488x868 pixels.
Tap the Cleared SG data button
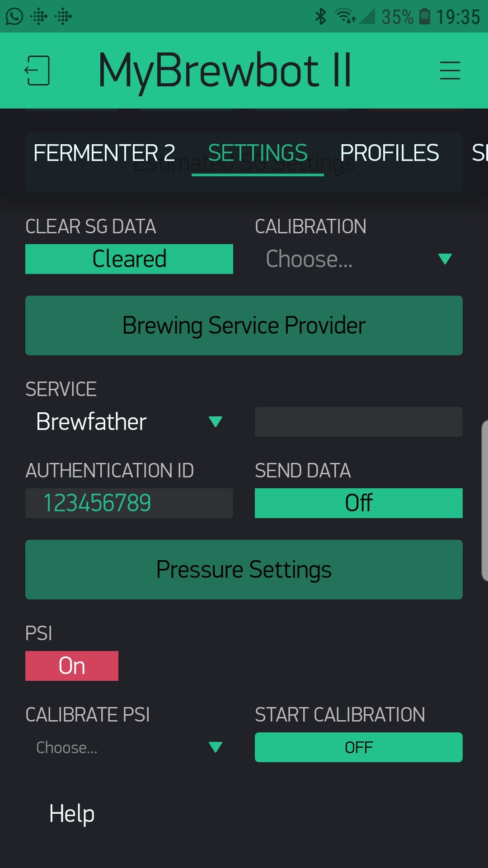tap(129, 259)
